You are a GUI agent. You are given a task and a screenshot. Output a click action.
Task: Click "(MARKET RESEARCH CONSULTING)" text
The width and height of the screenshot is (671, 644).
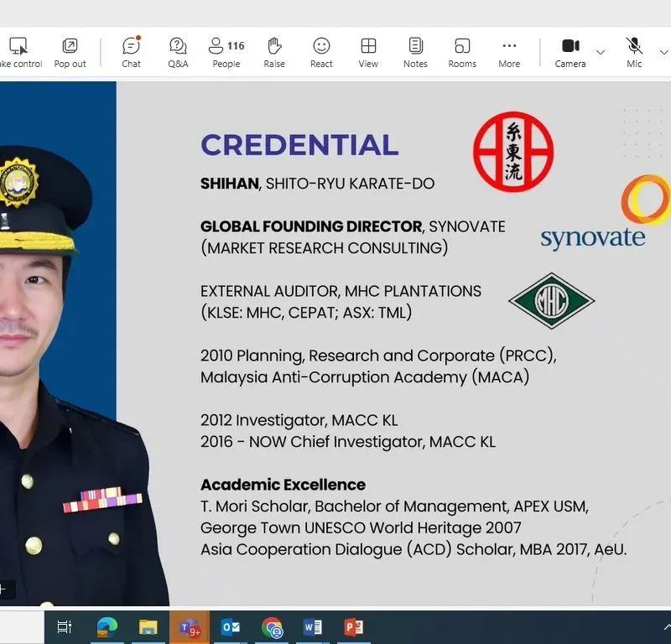(x=325, y=247)
